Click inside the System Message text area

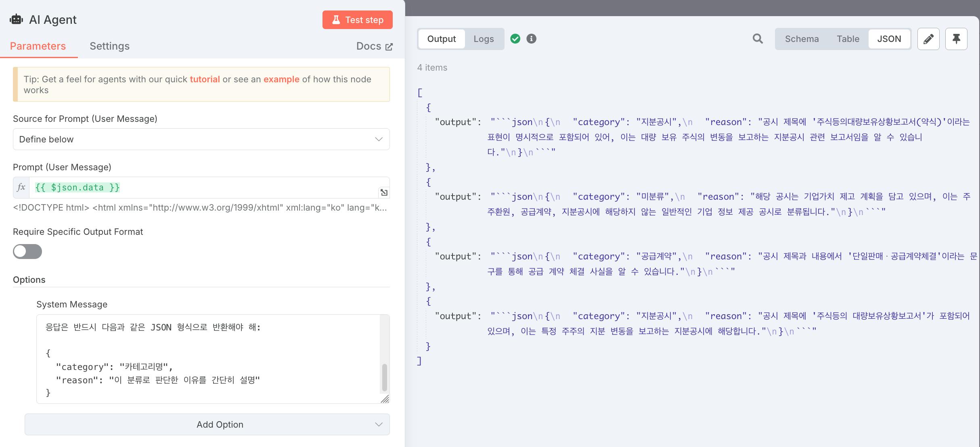[x=208, y=359]
